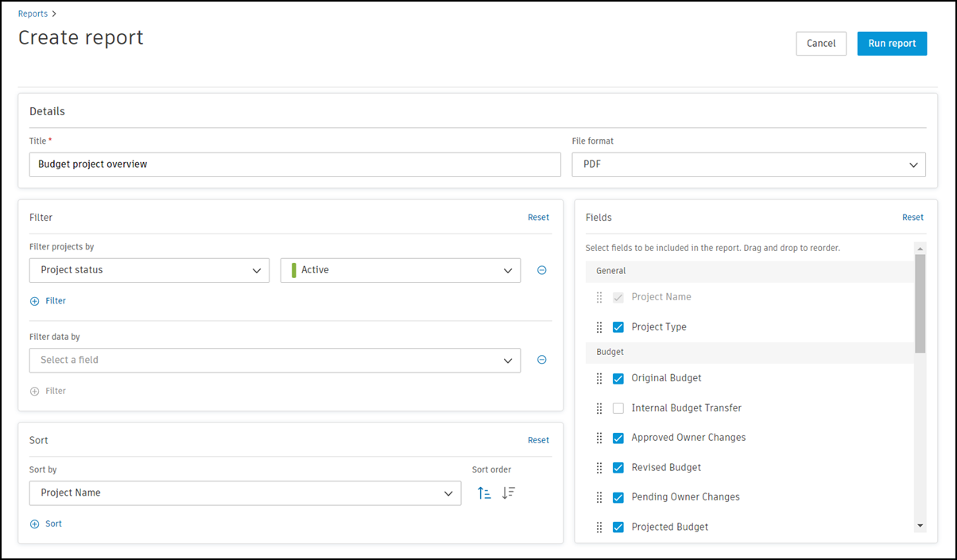
Task: Expand the Project status filter dropdown
Action: (149, 270)
